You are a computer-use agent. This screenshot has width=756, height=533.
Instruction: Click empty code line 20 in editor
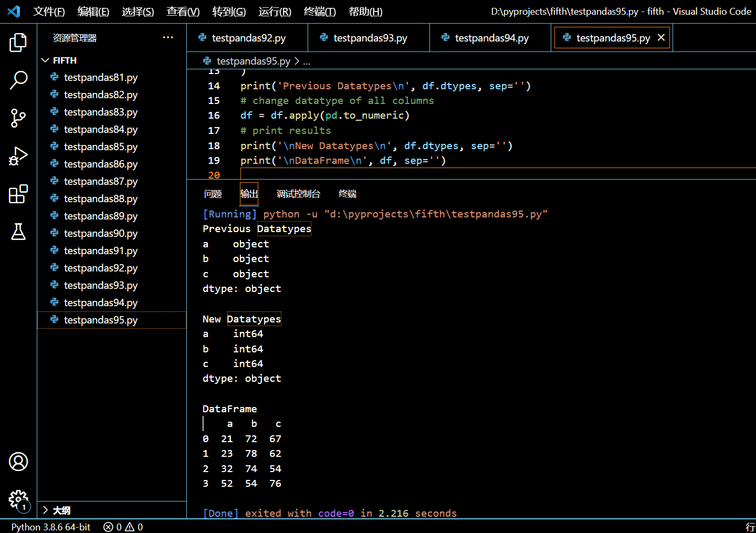point(498,175)
